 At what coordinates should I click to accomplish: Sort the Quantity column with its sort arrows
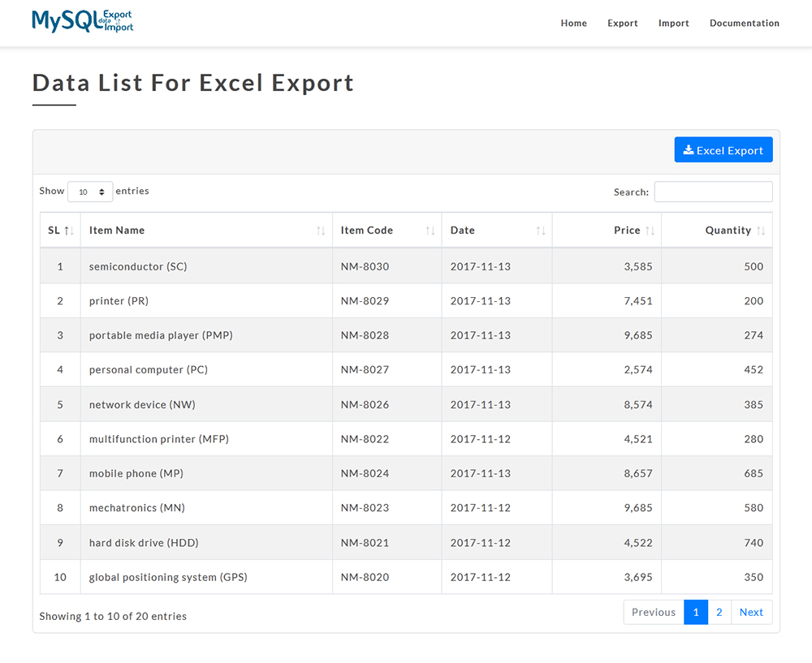point(762,230)
